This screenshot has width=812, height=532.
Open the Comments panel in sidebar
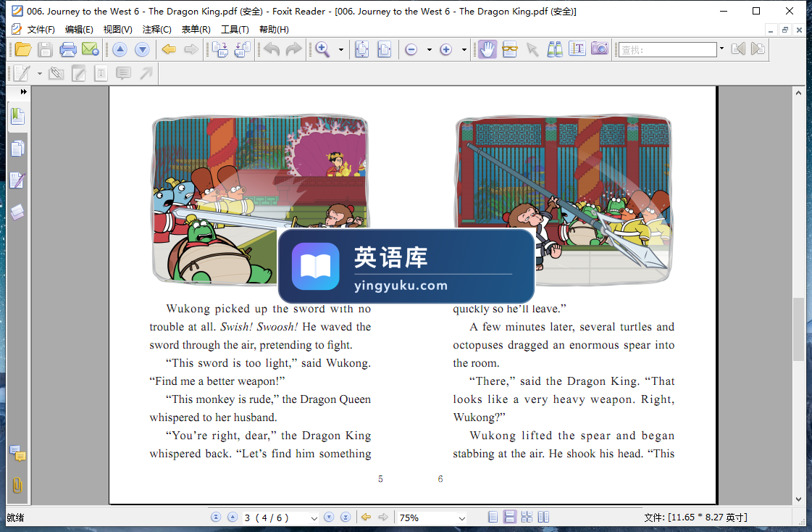[17, 454]
